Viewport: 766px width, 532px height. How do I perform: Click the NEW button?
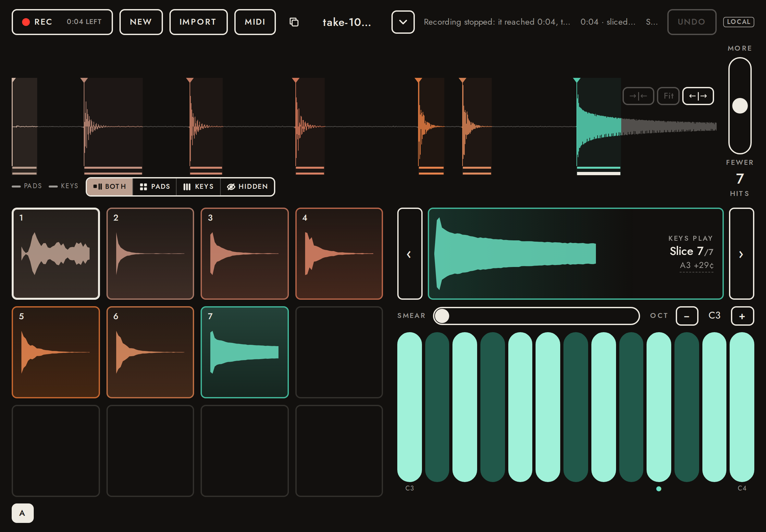coord(141,22)
